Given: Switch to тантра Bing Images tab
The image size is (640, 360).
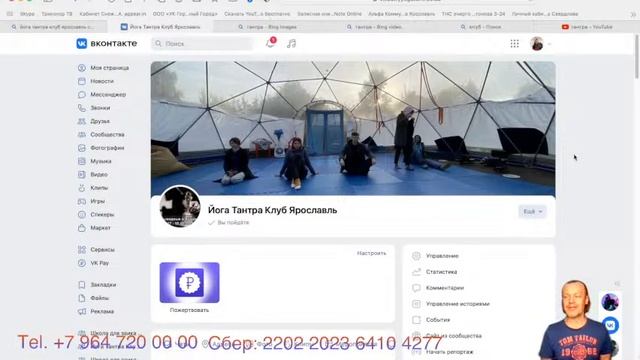Looking at the screenshot, I should (267, 27).
